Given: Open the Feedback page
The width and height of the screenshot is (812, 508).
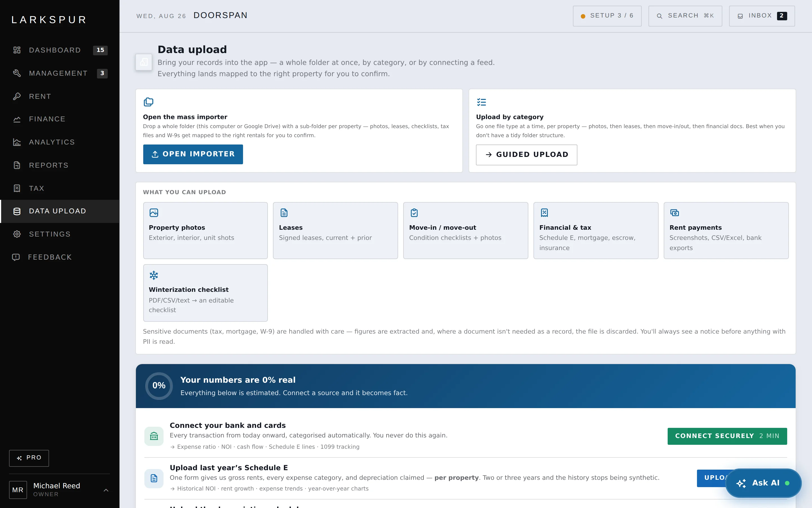Looking at the screenshot, I should pyautogui.click(x=60, y=257).
